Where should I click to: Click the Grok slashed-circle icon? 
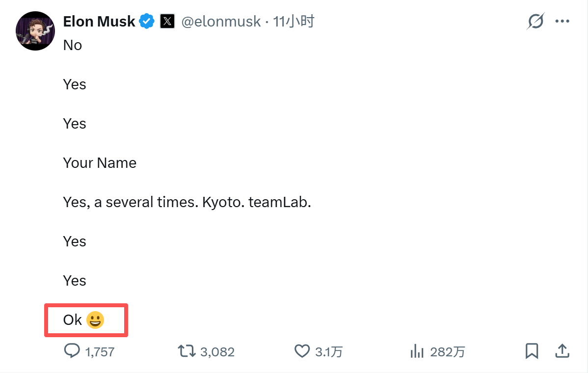point(535,22)
